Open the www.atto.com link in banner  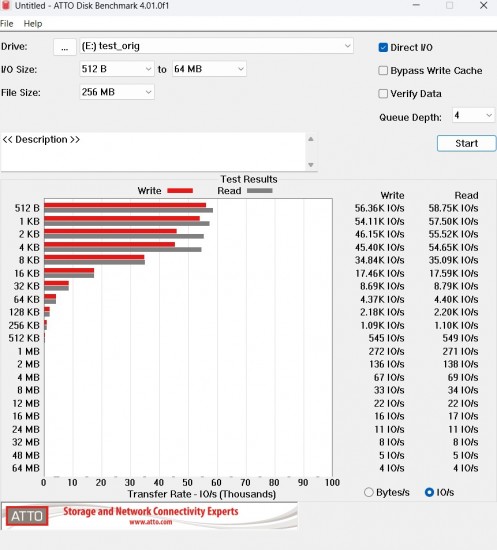[x=151, y=522]
